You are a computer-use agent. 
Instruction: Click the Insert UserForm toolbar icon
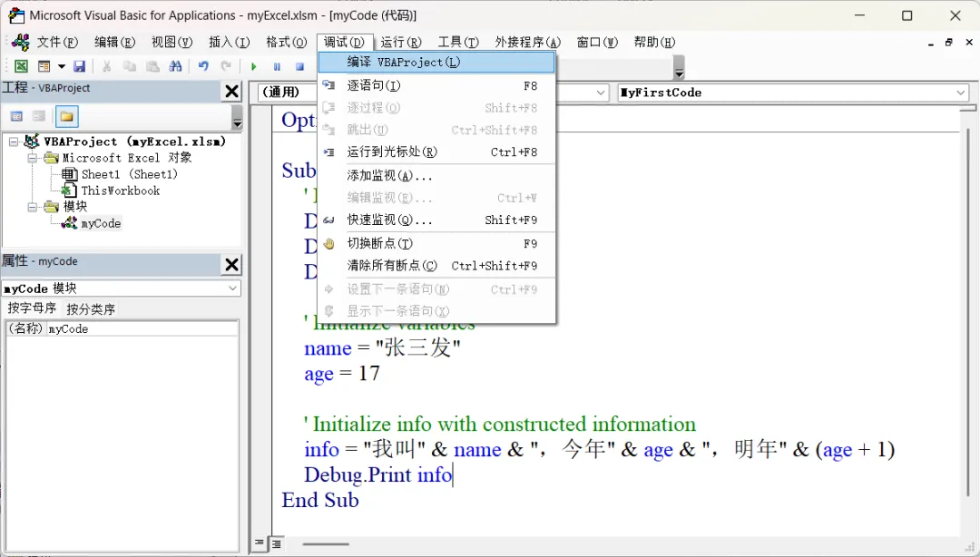(44, 65)
